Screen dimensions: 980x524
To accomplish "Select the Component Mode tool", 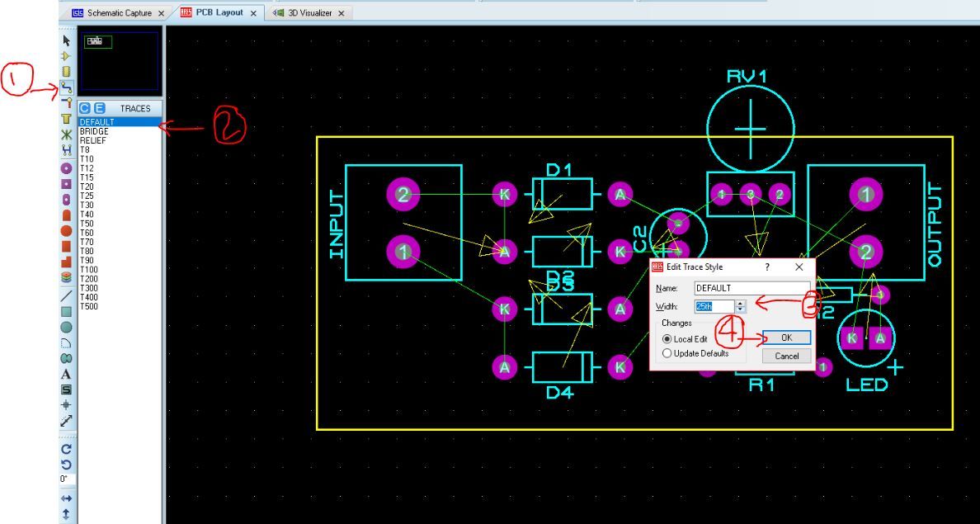I will pyautogui.click(x=66, y=56).
